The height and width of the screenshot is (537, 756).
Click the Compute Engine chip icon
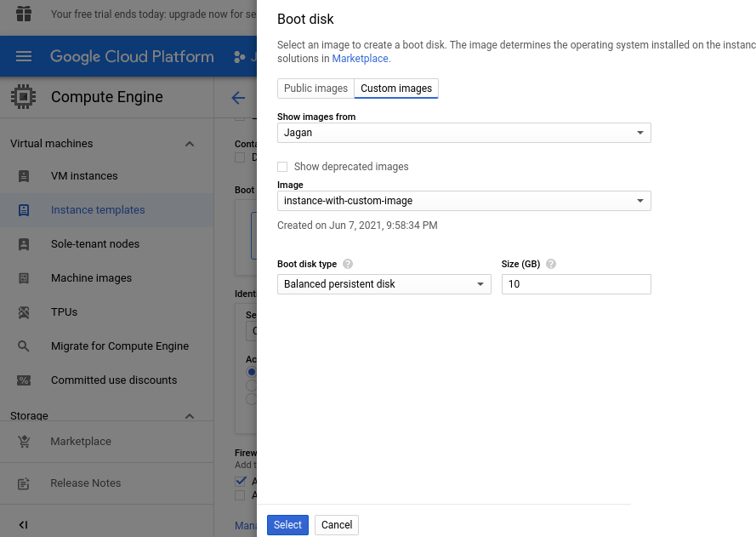24,97
